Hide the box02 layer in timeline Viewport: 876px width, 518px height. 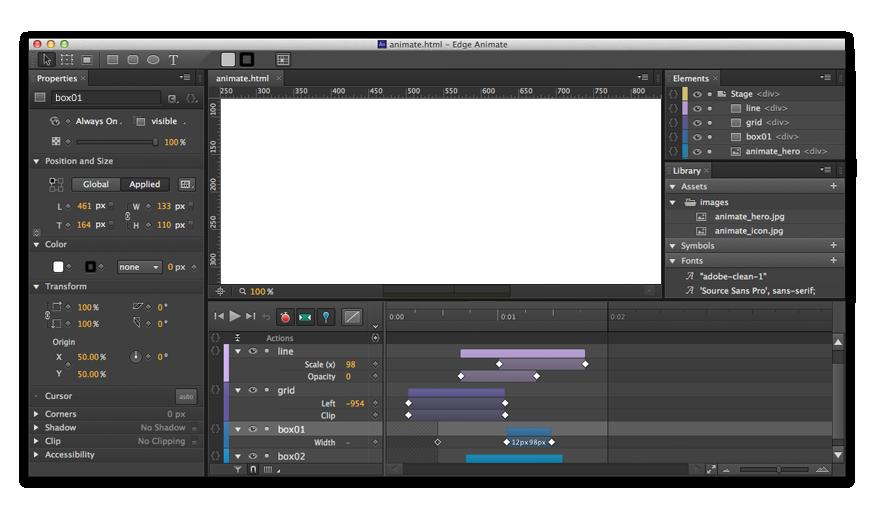[253, 456]
